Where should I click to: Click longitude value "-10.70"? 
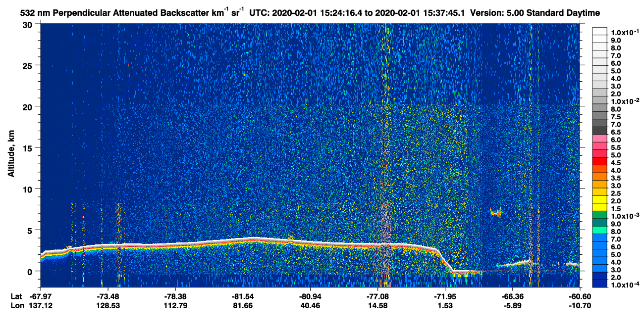tap(579, 305)
